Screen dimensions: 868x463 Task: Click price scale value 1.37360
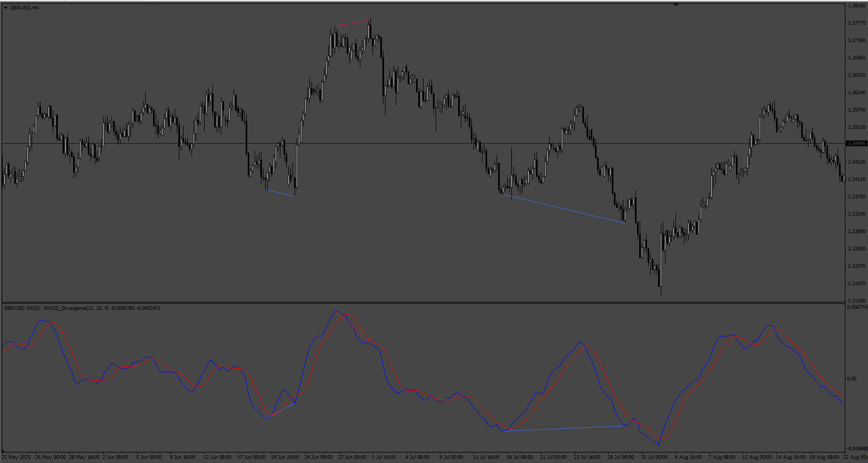[x=857, y=41]
